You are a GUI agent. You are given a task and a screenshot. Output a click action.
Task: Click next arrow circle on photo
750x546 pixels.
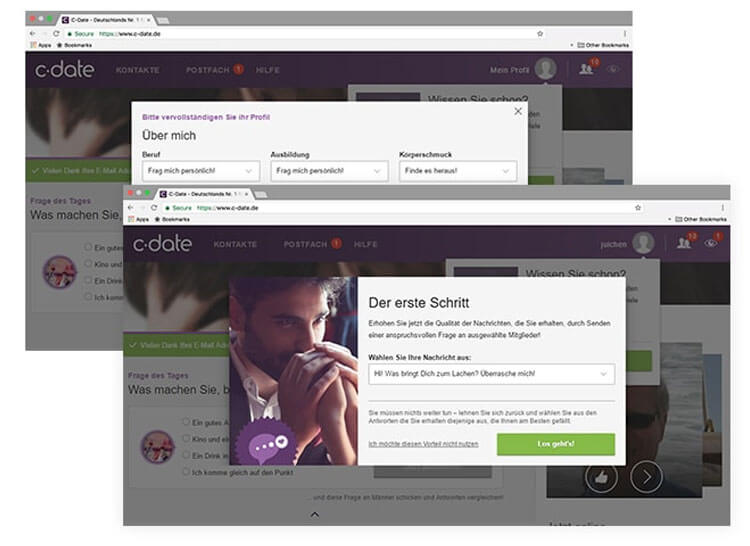coord(646,476)
